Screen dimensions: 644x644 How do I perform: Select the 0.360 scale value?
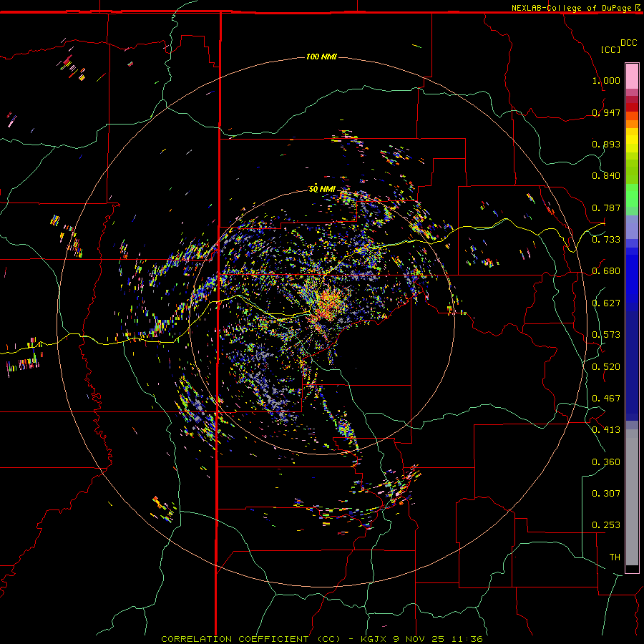click(x=606, y=462)
